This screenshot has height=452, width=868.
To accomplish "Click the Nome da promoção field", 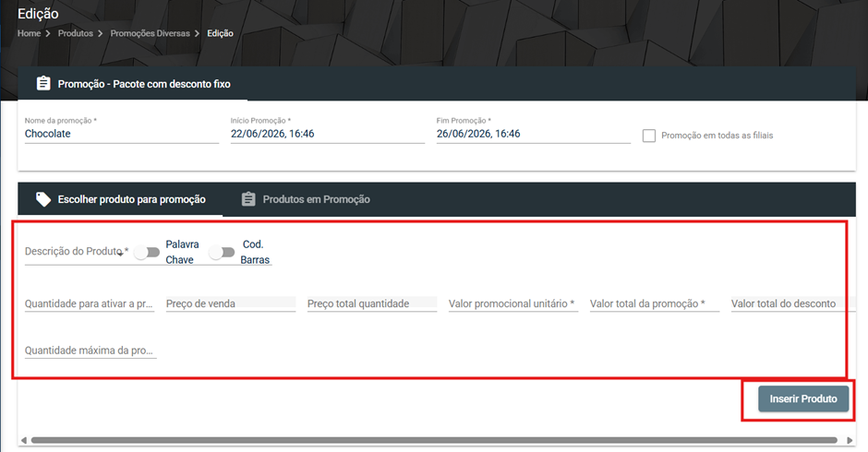I will tap(122, 134).
